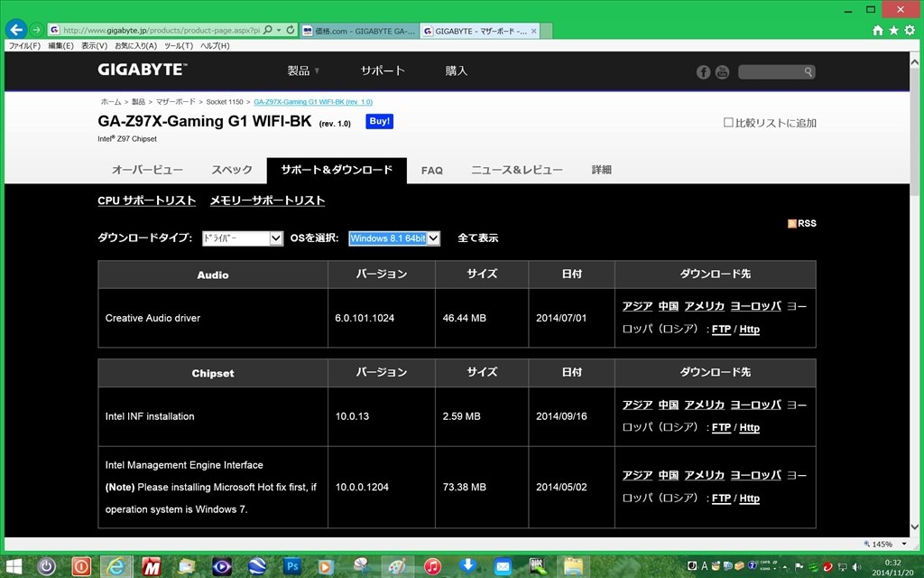924x578 pixels.
Task: Click the orange RSS feed icon
Action: pos(792,224)
